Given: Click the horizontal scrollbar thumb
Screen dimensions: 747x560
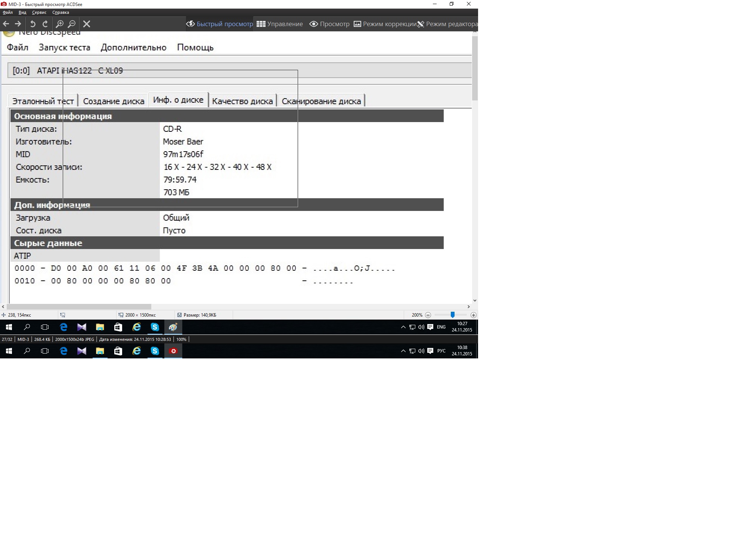Looking at the screenshot, I should (78, 307).
